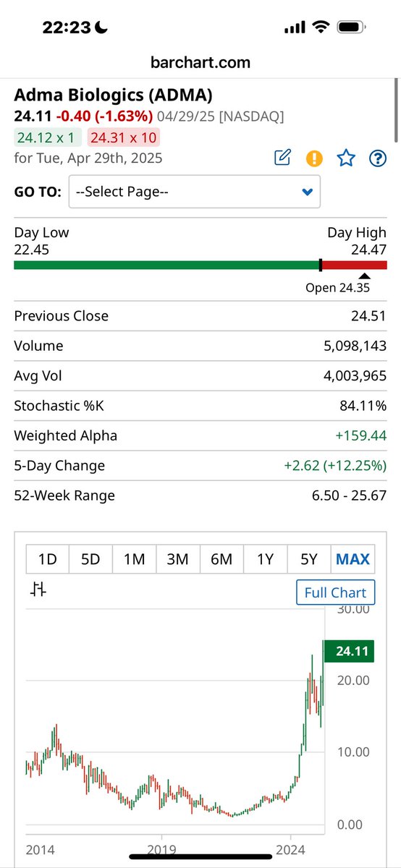Click the Day High 24.47 value
Viewport: 401px width, 868px height.
(370, 248)
